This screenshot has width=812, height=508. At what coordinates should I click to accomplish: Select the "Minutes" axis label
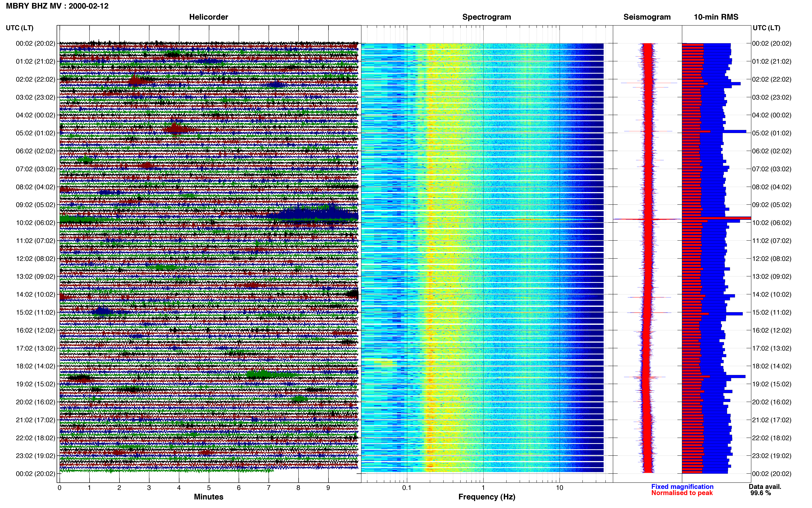(x=209, y=497)
